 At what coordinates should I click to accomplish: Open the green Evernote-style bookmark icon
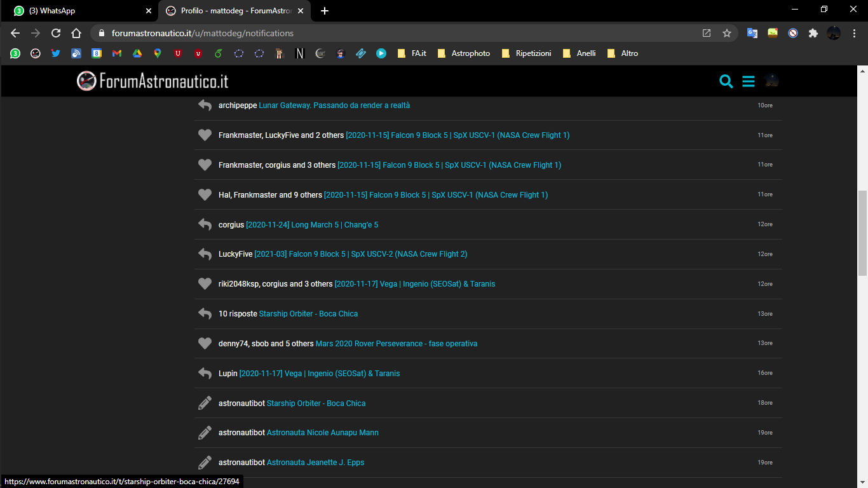pyautogui.click(x=219, y=53)
